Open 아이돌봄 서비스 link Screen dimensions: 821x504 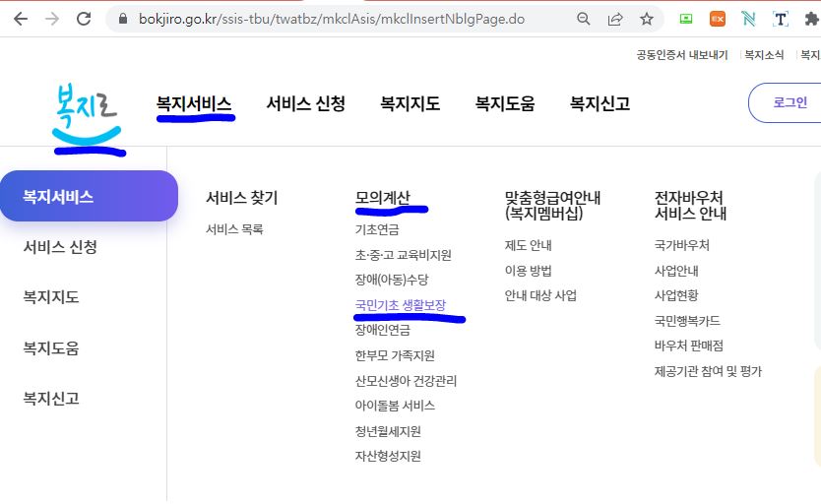point(395,406)
